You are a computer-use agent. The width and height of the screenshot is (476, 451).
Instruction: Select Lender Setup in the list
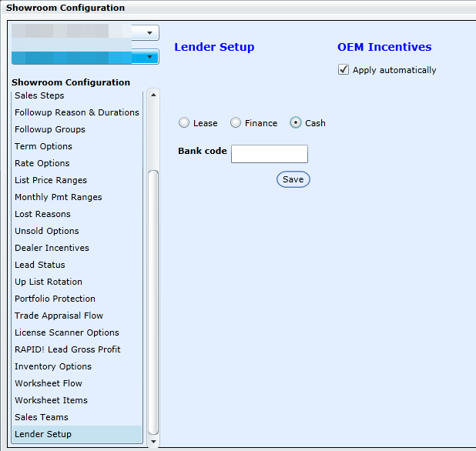pos(43,434)
